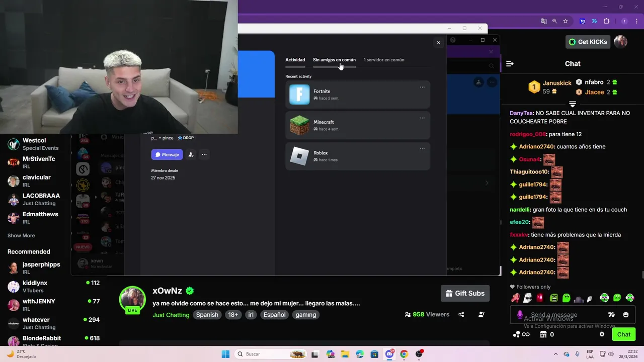Switch to the Actividad tab in profile popup
Viewport: 644px width, 362px height.
(295, 60)
